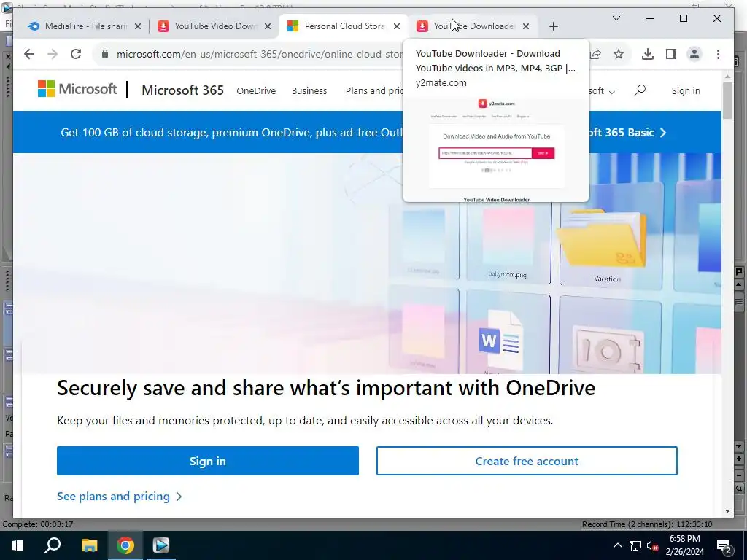The height and width of the screenshot is (560, 747).
Task: Bookmark this page with the star icon
Action: (x=619, y=54)
